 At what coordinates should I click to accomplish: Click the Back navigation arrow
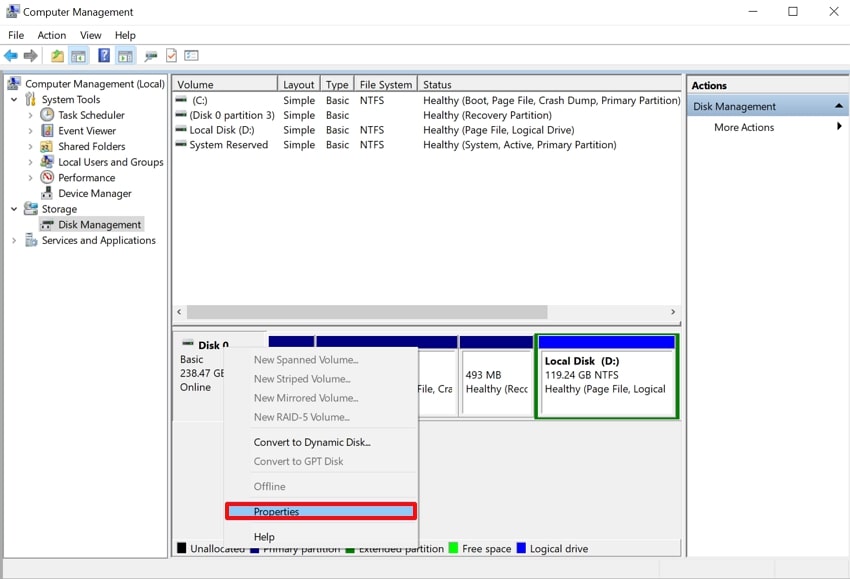pos(9,55)
